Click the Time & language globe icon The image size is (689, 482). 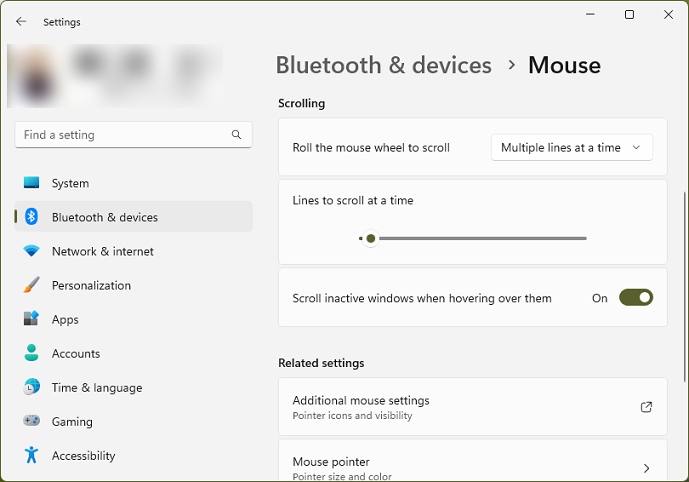(x=31, y=387)
